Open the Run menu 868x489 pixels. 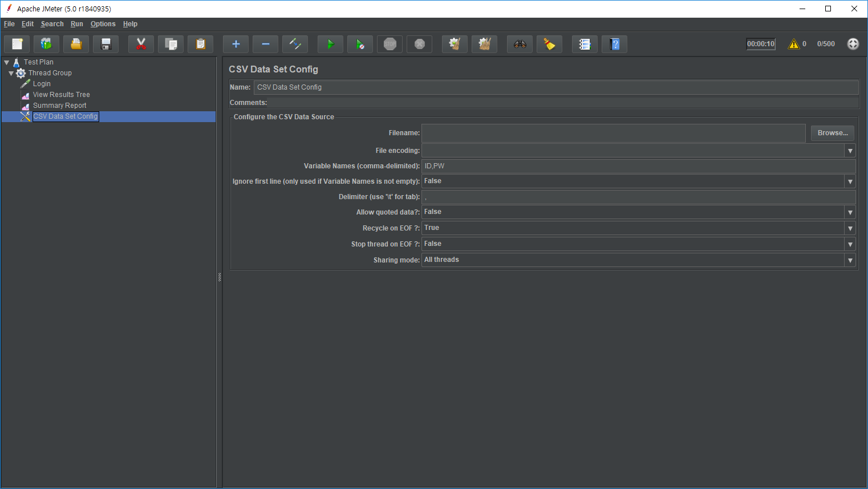77,24
